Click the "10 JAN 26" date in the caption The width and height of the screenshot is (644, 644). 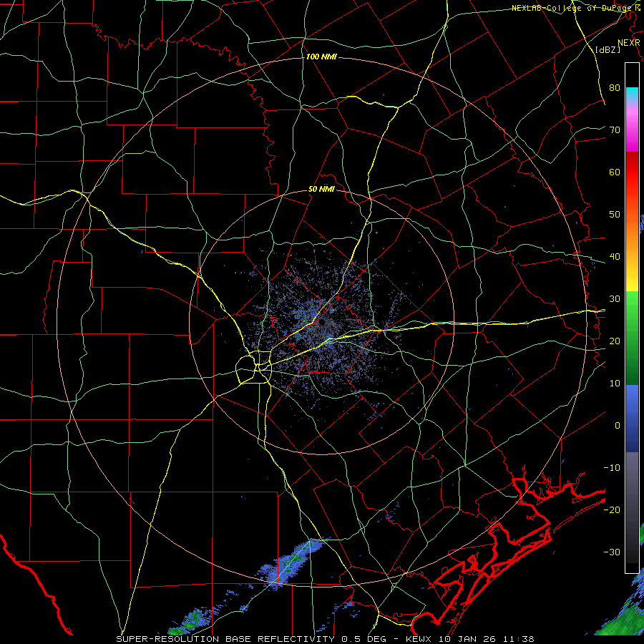click(x=468, y=639)
